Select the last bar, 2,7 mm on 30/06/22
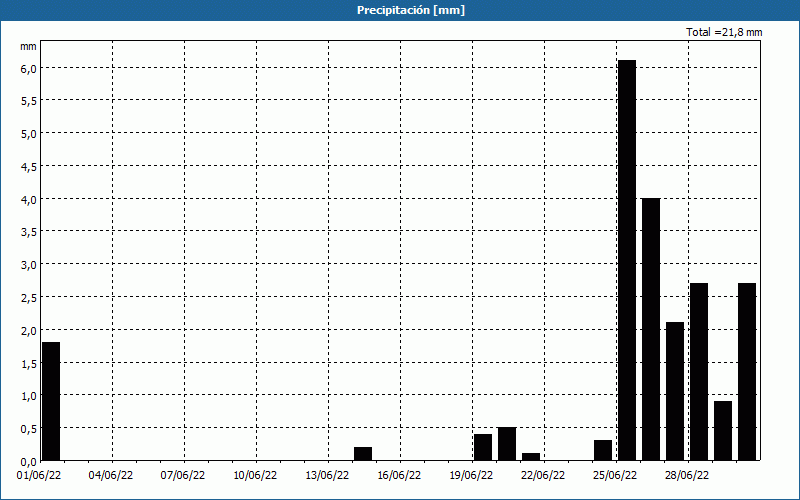 click(x=747, y=371)
